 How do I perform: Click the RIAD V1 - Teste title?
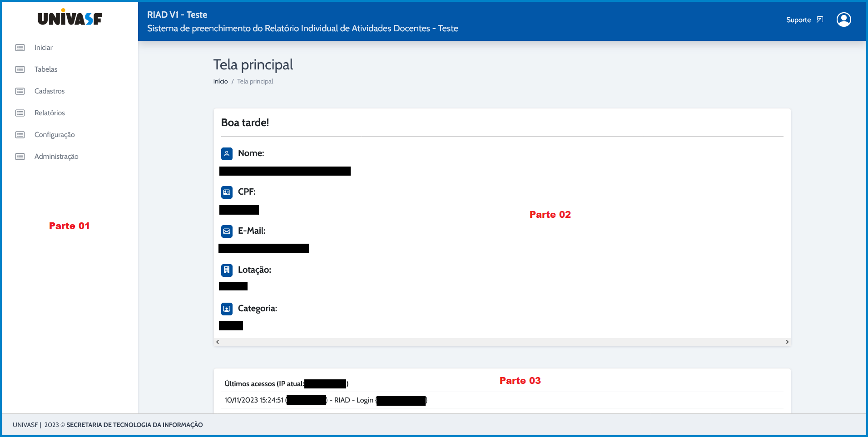tap(177, 15)
